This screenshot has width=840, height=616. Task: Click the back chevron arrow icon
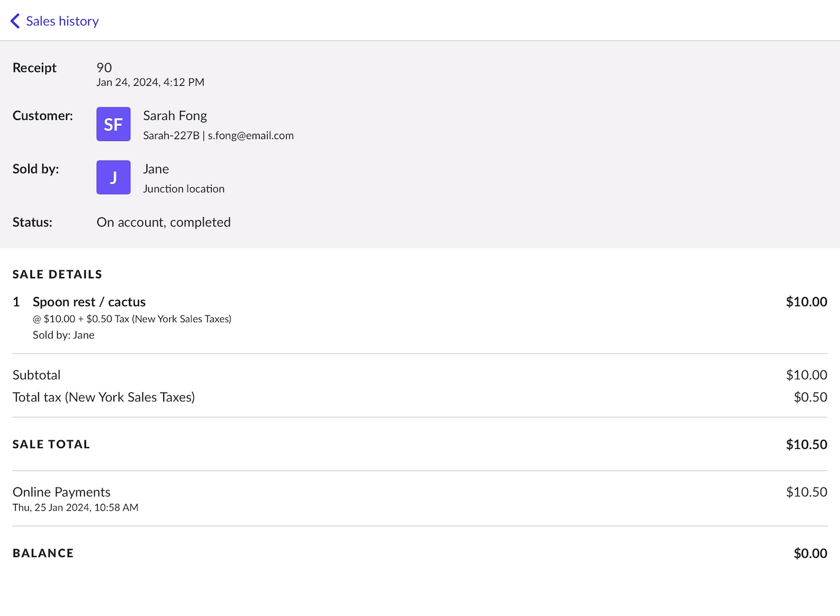16,21
